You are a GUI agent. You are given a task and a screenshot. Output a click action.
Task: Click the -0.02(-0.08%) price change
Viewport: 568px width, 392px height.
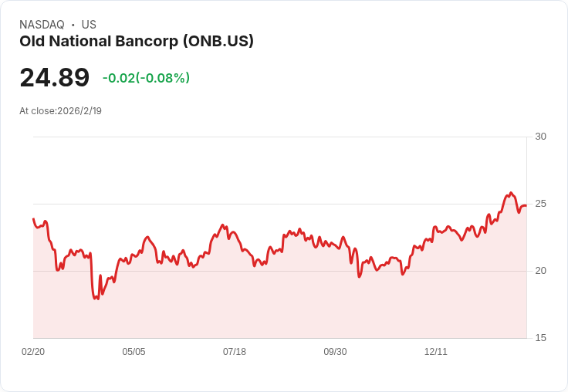click(146, 78)
